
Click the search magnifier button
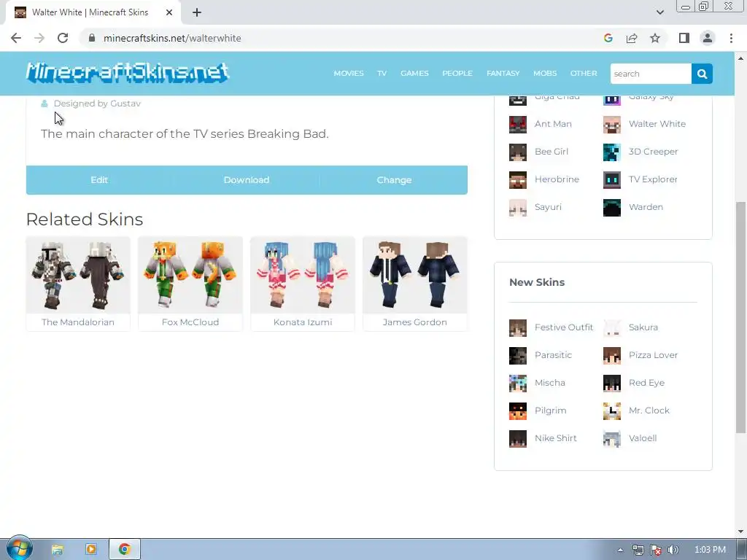[702, 74]
